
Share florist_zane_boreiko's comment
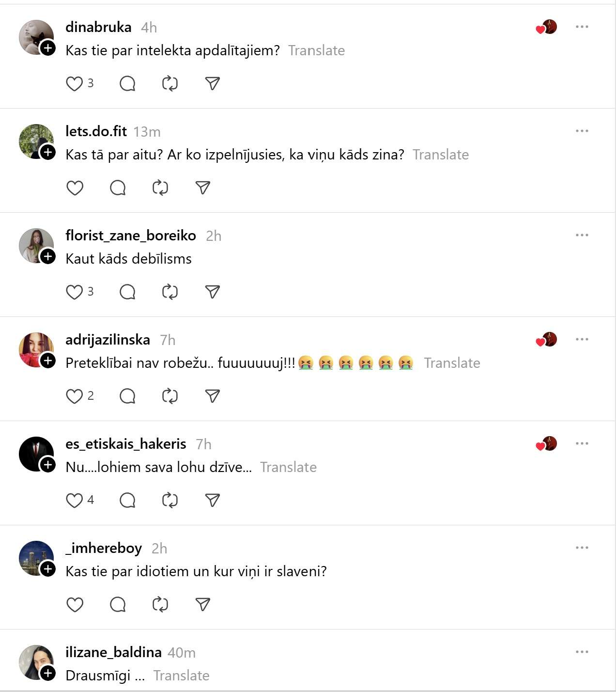pyautogui.click(x=212, y=292)
